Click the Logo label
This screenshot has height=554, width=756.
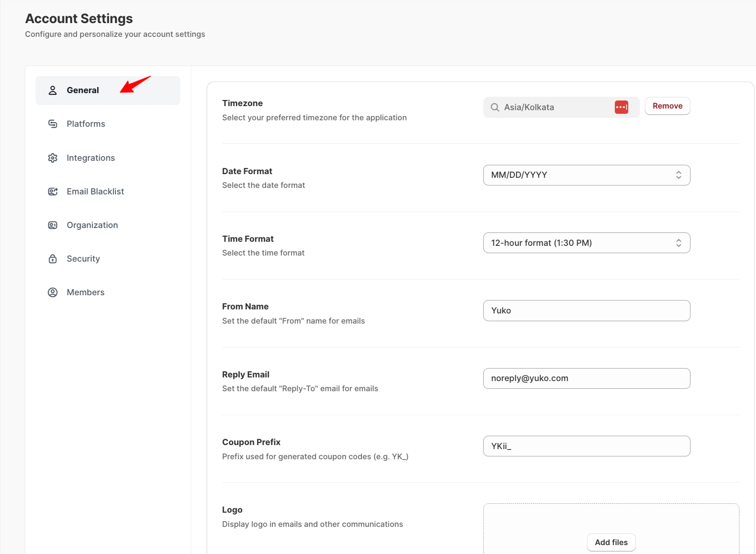(232, 510)
